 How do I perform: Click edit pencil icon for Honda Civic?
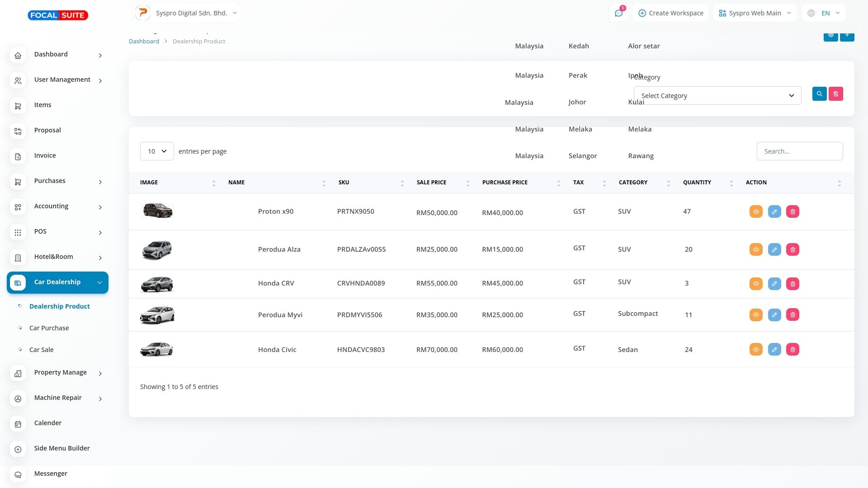pos(774,350)
